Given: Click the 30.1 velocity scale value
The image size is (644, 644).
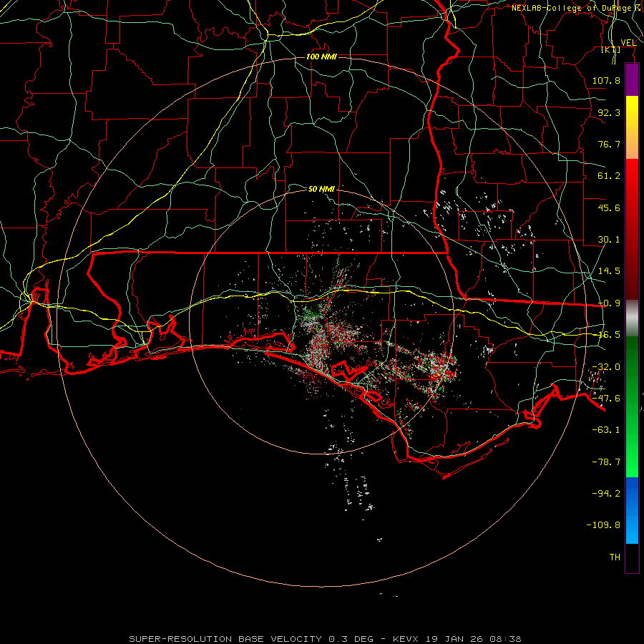Looking at the screenshot, I should point(609,240).
